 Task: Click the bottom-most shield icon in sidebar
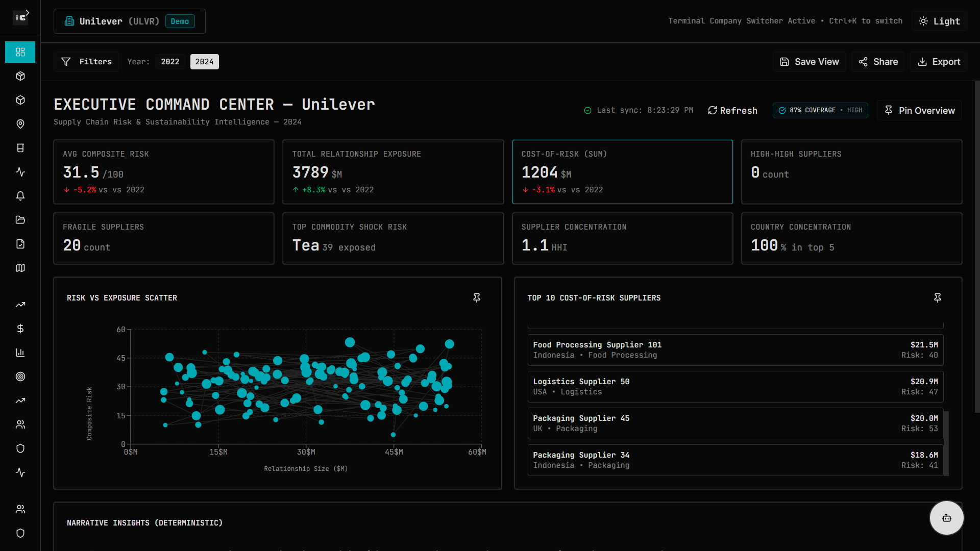pos(20,533)
